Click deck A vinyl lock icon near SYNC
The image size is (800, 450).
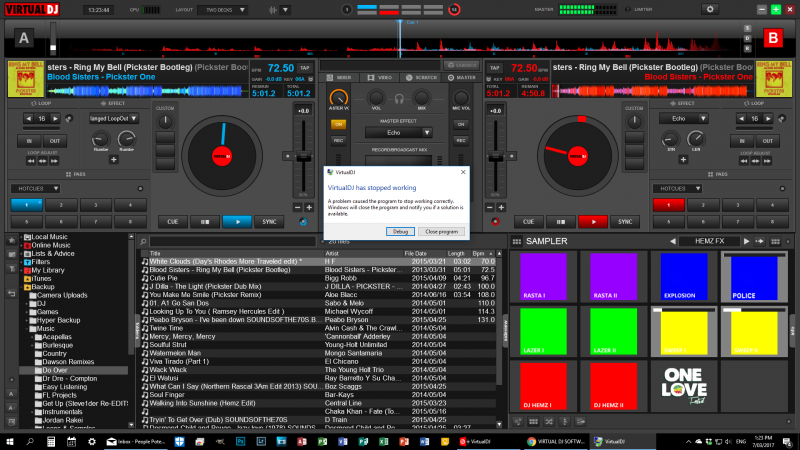click(x=303, y=221)
